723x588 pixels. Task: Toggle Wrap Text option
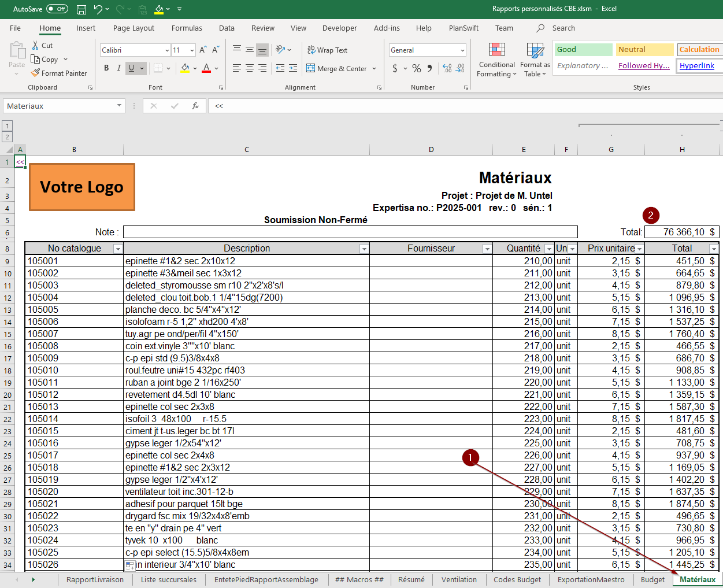coord(327,50)
